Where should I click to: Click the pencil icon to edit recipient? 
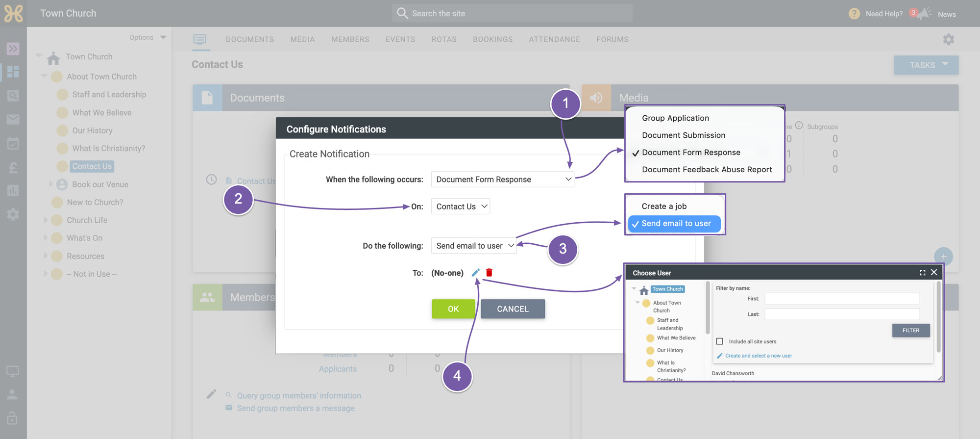[475, 273]
